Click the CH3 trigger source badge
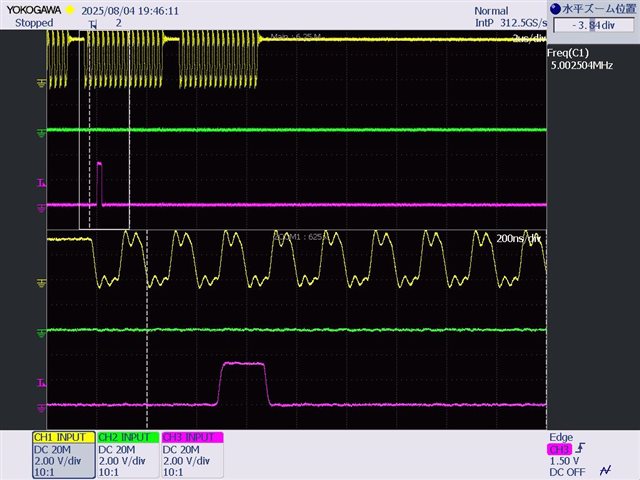The image size is (640, 480). point(559,449)
